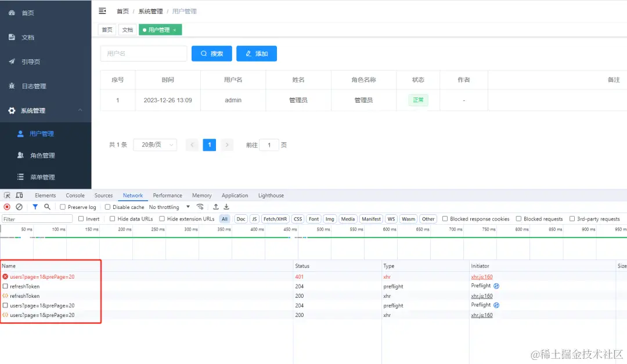
Task: Switch to the Console tab
Action: pyautogui.click(x=75, y=195)
